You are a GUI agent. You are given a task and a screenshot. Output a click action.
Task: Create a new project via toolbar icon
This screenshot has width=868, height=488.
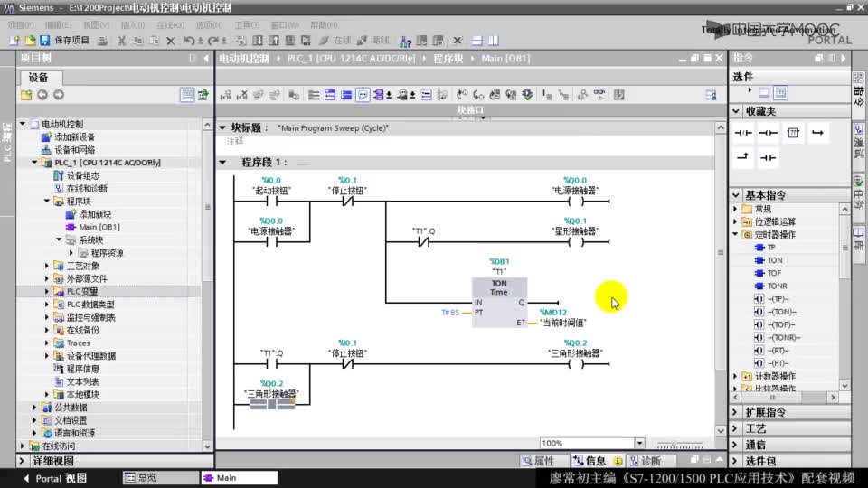pyautogui.click(x=14, y=41)
